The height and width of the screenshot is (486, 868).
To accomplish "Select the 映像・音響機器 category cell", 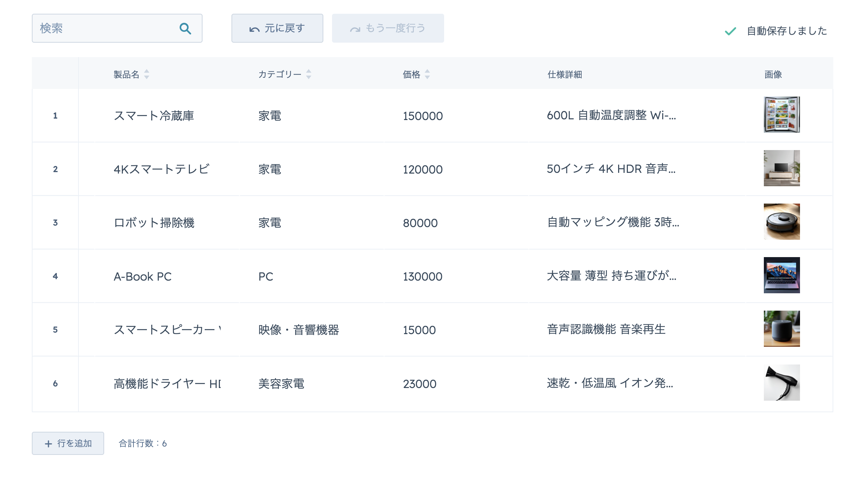I will [299, 330].
